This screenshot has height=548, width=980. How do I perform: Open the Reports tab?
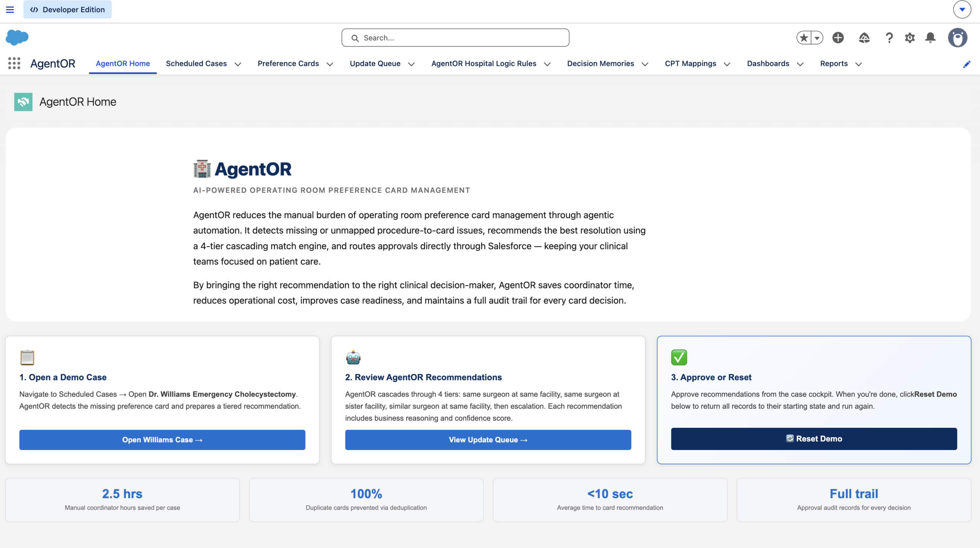[x=834, y=64]
